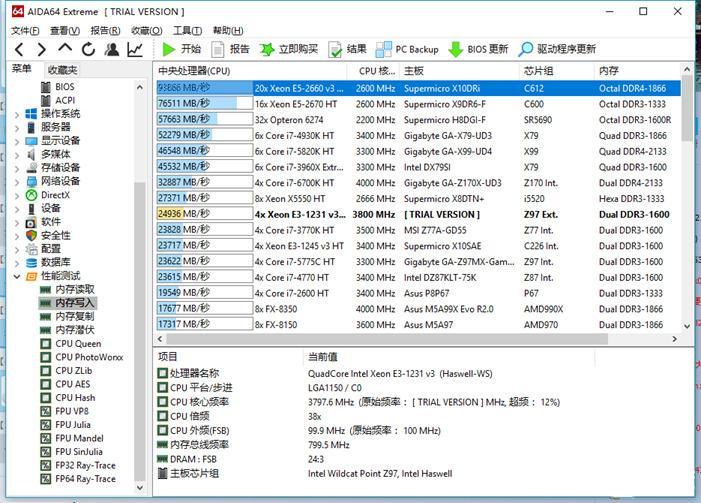Expand the 数据库 tree node
This screenshot has height=503, width=701.
(17, 263)
